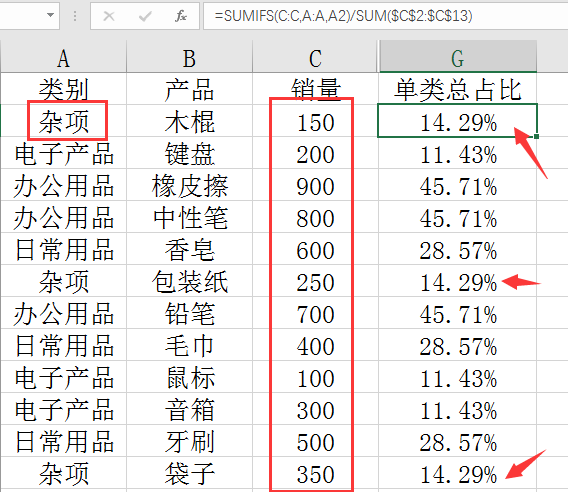The image size is (568, 492).
Task: Select the 14.29% cell in 木棍 row
Action: point(458,121)
